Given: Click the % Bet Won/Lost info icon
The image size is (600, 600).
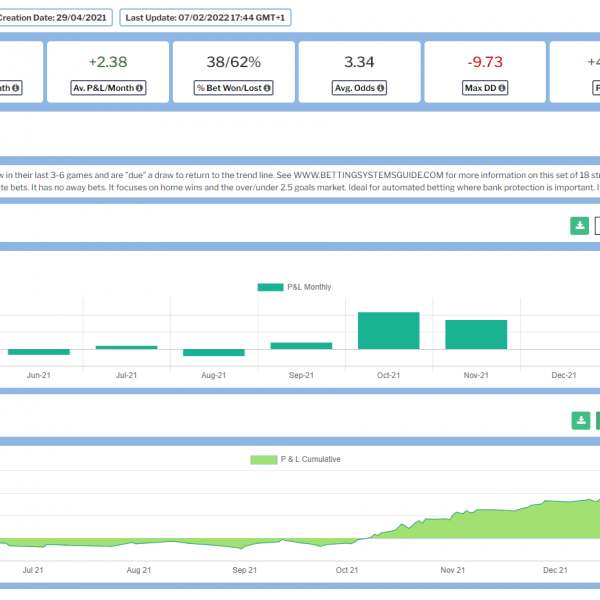Looking at the screenshot, I should pyautogui.click(x=267, y=88).
